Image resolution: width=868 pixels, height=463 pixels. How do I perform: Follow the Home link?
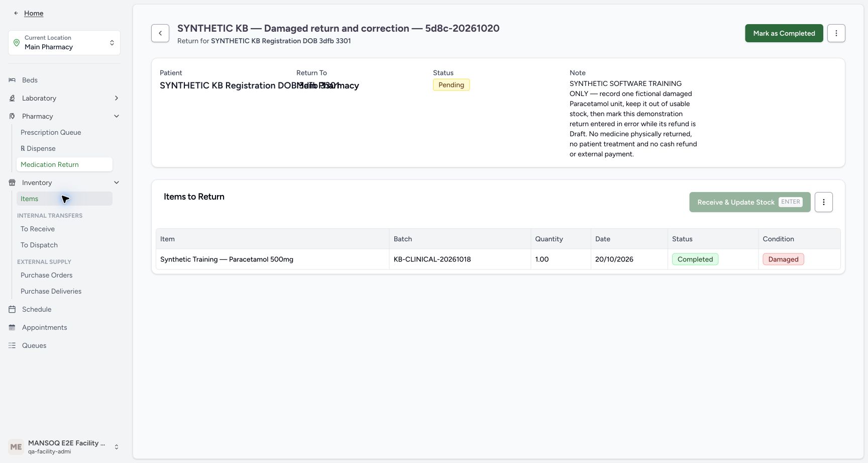[34, 13]
